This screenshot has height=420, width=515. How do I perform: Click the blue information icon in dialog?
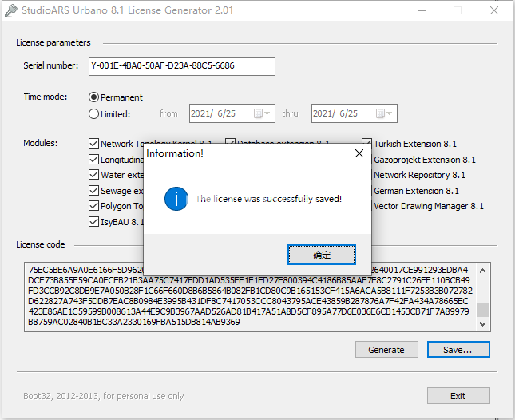(176, 199)
